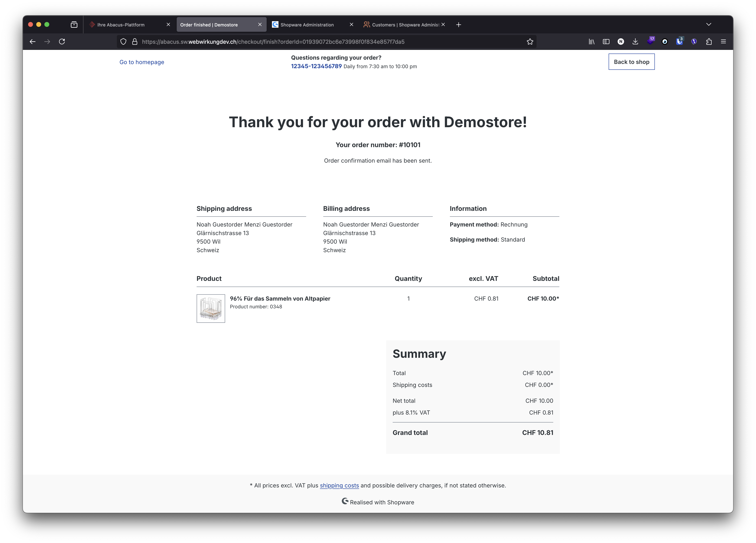Click the browser extensions puzzle icon
The image size is (756, 543).
point(709,41)
